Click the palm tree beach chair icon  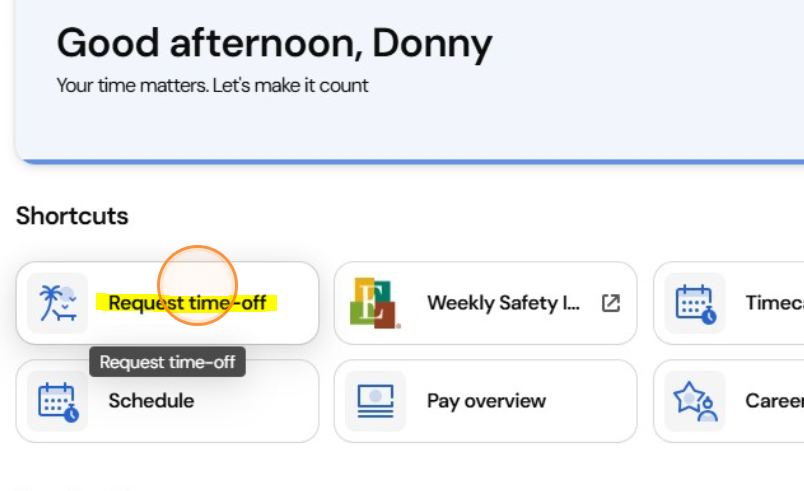[x=57, y=303]
